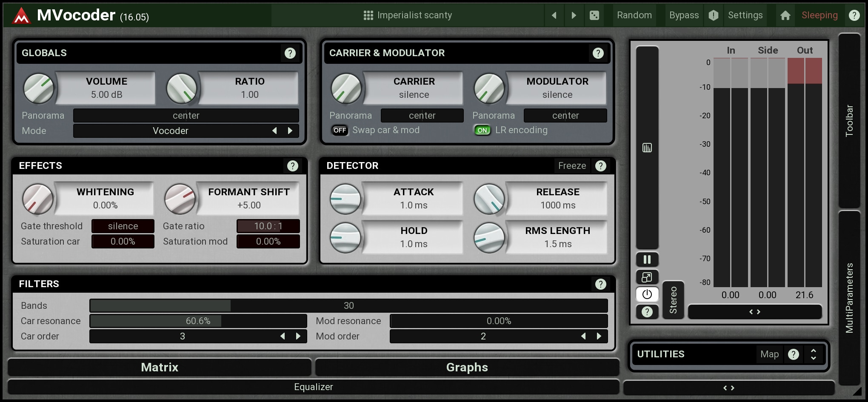Screen dimensions: 868x402
Task: Toggle the Freeze button in Detector
Action: pyautogui.click(x=572, y=166)
